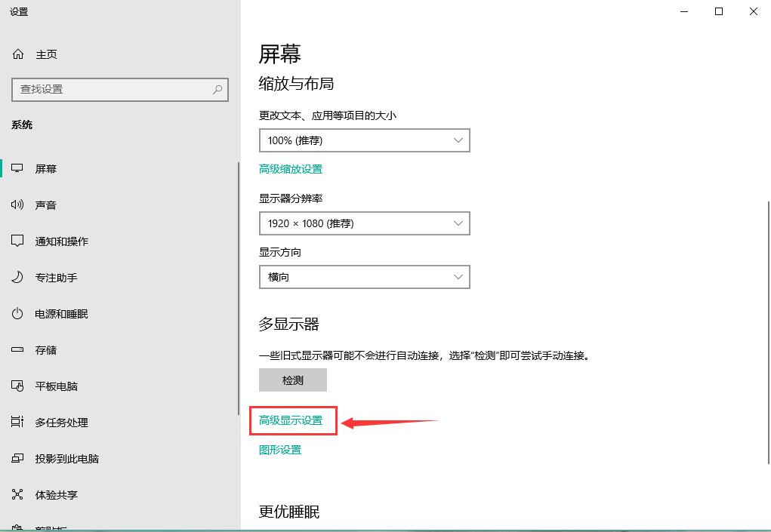Click the main content vertical scrollbar
Viewport: 771px width, 532px height.
click(768, 332)
